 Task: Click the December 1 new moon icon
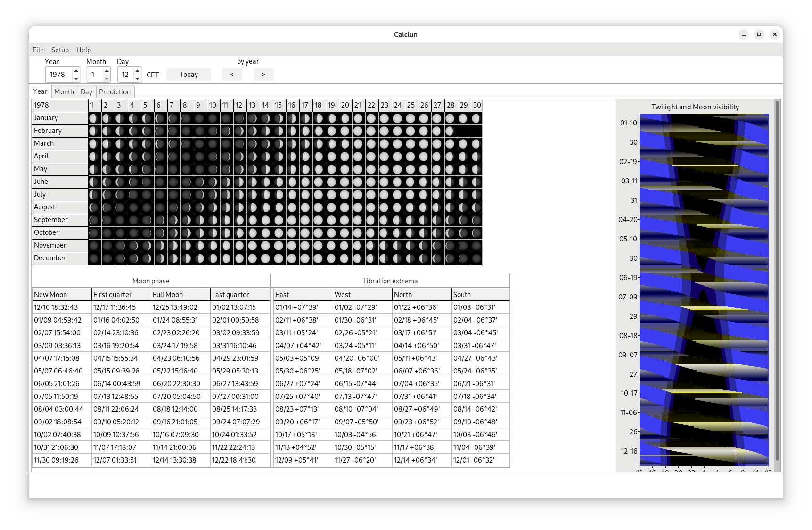[94, 258]
